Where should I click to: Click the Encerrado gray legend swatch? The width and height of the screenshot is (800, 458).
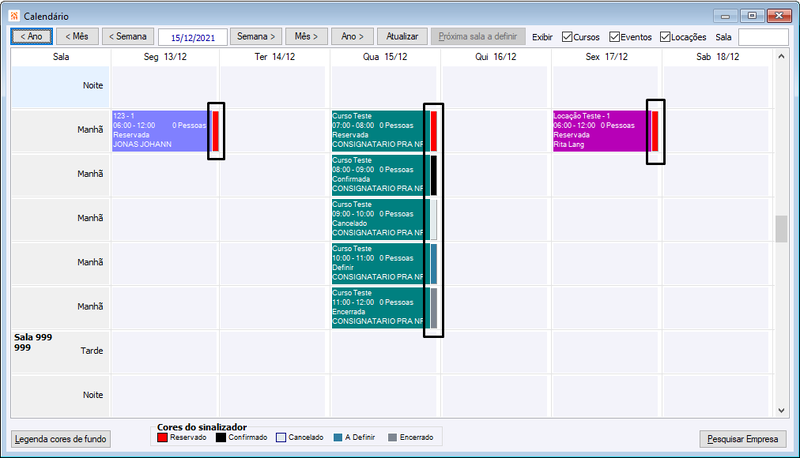392,438
